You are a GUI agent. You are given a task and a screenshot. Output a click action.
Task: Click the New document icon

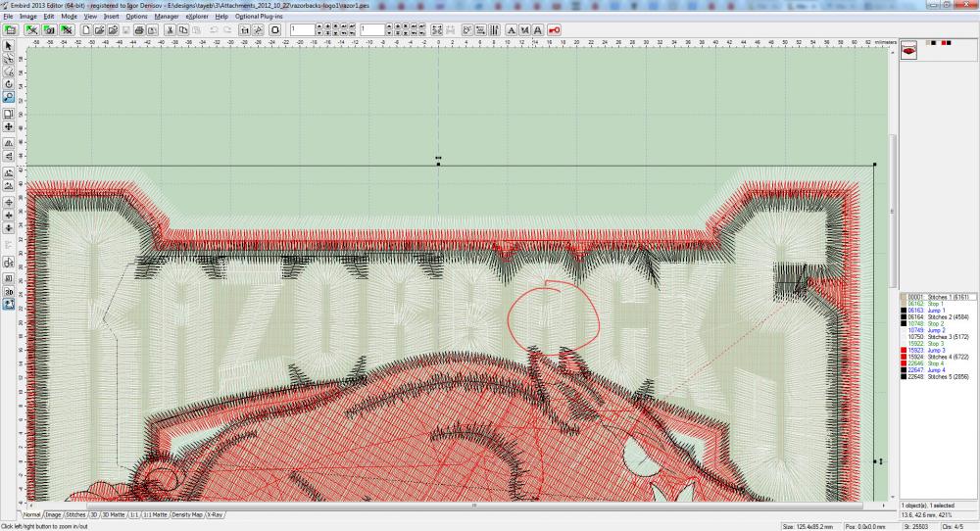pyautogui.click(x=85, y=30)
